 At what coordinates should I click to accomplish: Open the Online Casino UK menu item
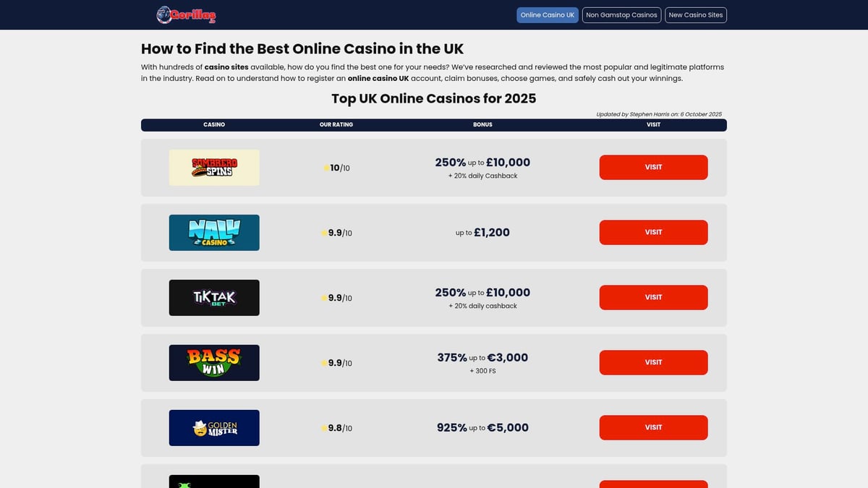click(548, 15)
